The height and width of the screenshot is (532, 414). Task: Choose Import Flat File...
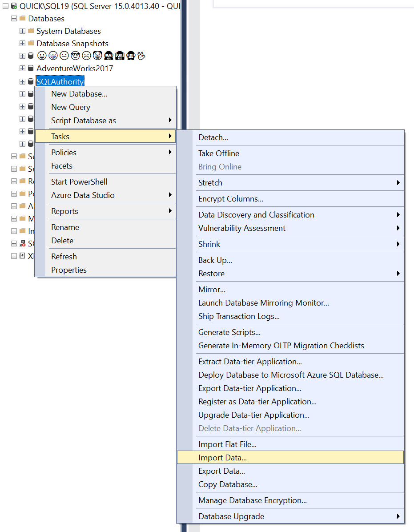(x=290, y=444)
